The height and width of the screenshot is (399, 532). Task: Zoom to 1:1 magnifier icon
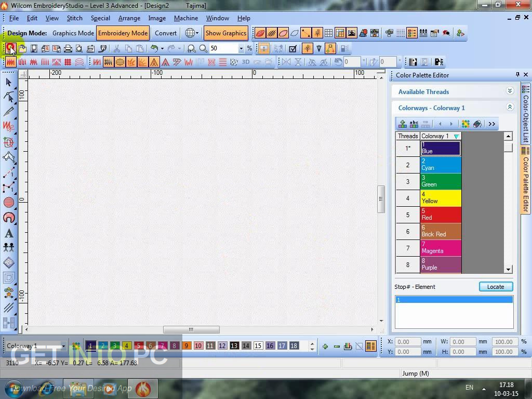click(x=191, y=48)
